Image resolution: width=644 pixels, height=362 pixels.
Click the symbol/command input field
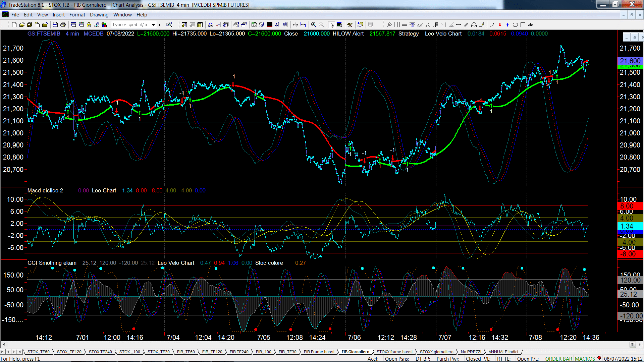coord(130,25)
